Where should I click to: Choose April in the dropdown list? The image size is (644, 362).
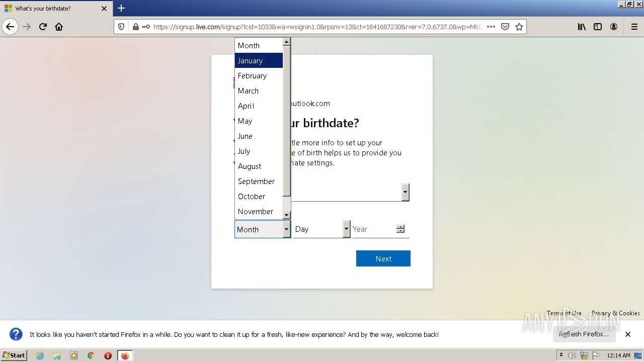(259, 106)
